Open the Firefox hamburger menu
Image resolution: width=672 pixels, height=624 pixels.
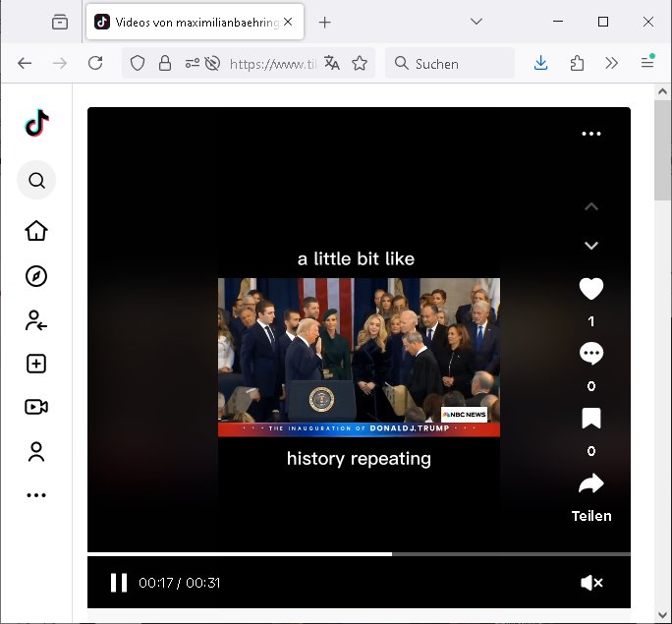[647, 63]
